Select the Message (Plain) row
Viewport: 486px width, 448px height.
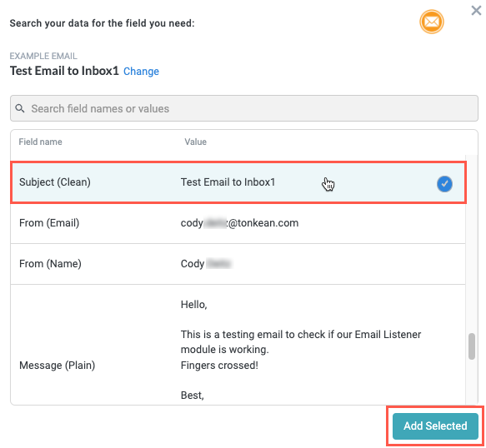[x=238, y=345]
